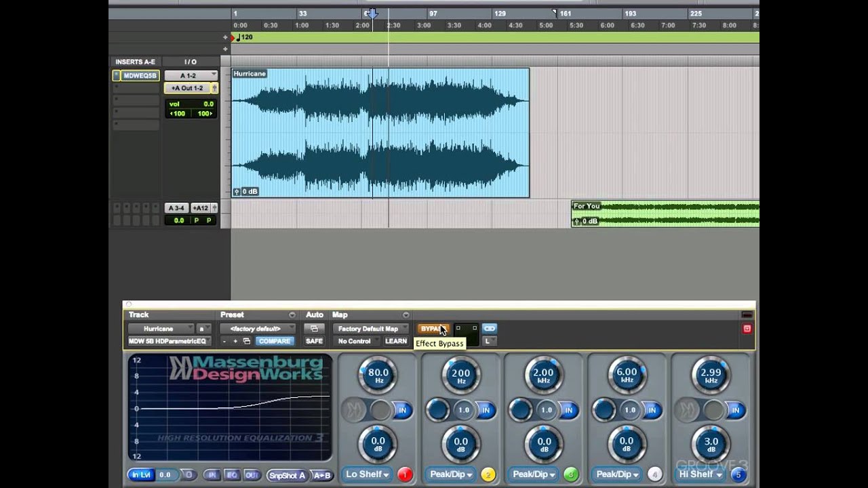Click the phase invert icon beside 0.0
Image resolution: width=868 pixels, height=488 pixels.
(x=189, y=475)
